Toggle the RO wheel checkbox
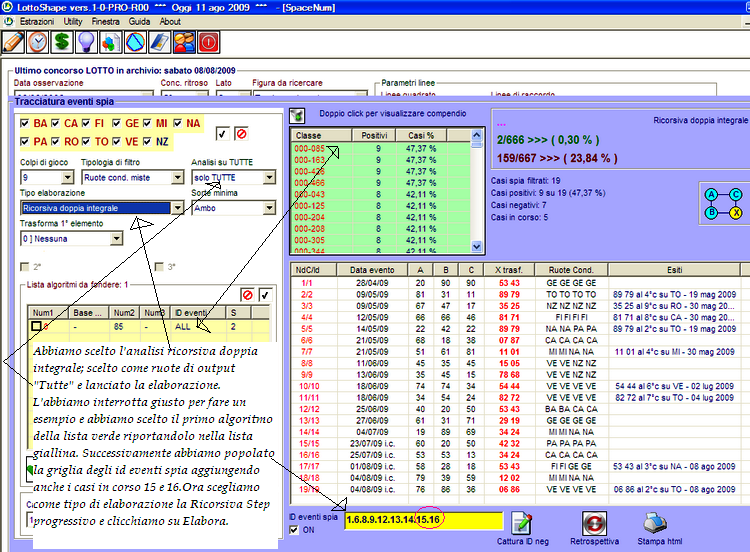The width and height of the screenshot is (750, 552). (x=55, y=142)
